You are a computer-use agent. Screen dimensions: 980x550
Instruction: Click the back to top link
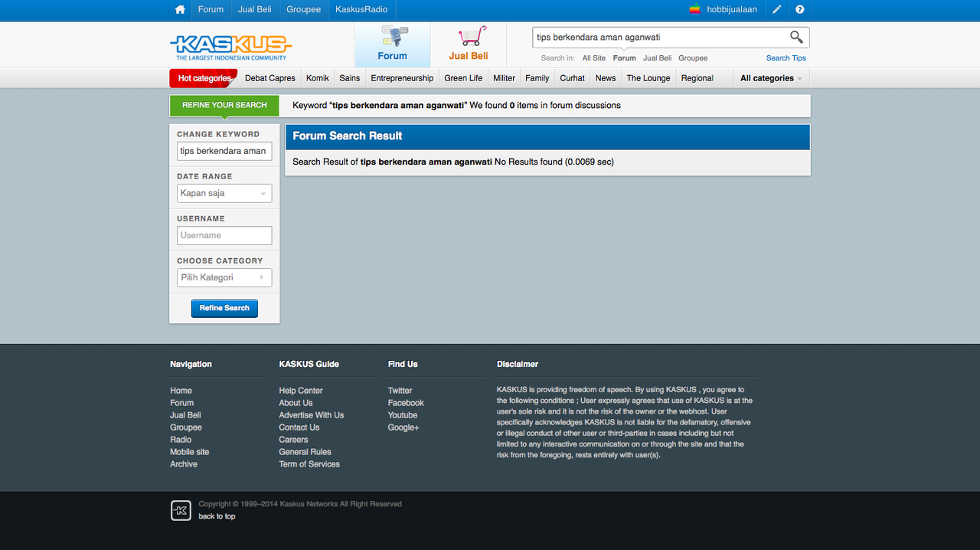point(217,516)
